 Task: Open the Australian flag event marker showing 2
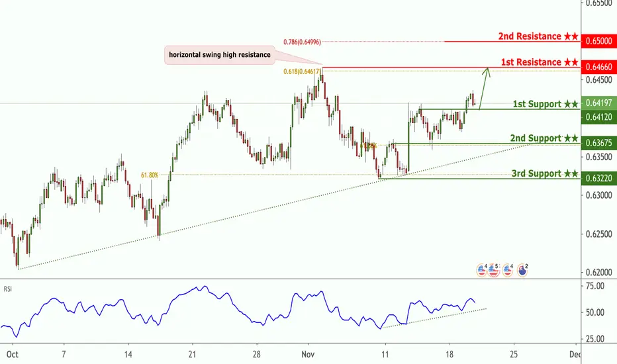tap(522, 270)
